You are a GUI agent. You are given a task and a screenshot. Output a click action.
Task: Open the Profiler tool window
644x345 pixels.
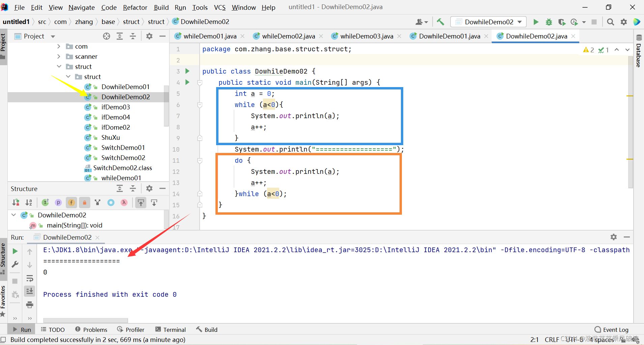point(131,329)
